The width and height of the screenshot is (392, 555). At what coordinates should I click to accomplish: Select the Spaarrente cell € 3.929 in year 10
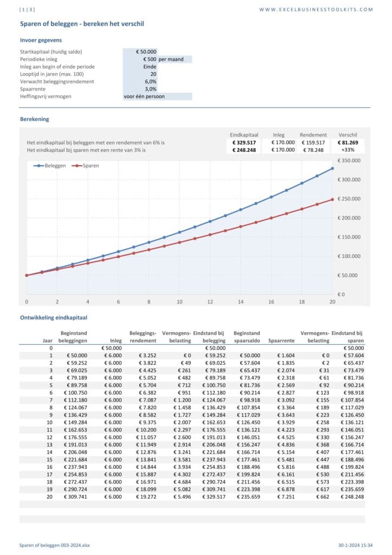[285, 422]
